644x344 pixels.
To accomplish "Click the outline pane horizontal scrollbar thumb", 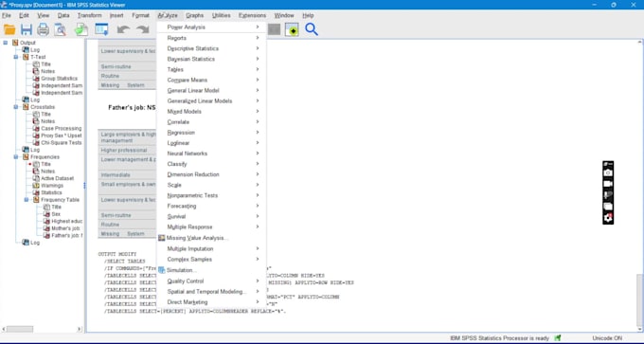I will 20,329.
